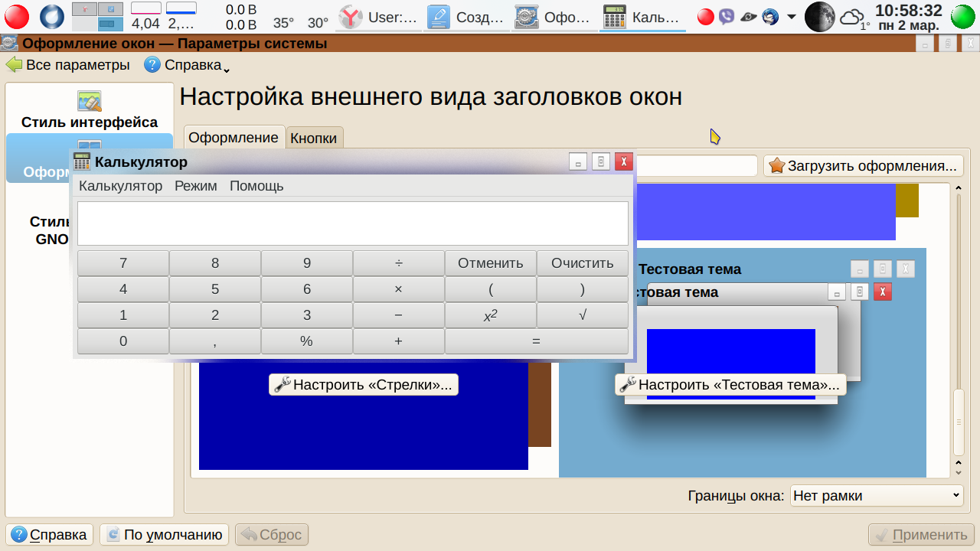Open the virtual desktop pager in the panel
Screen dimensions: 980x551
click(99, 16)
